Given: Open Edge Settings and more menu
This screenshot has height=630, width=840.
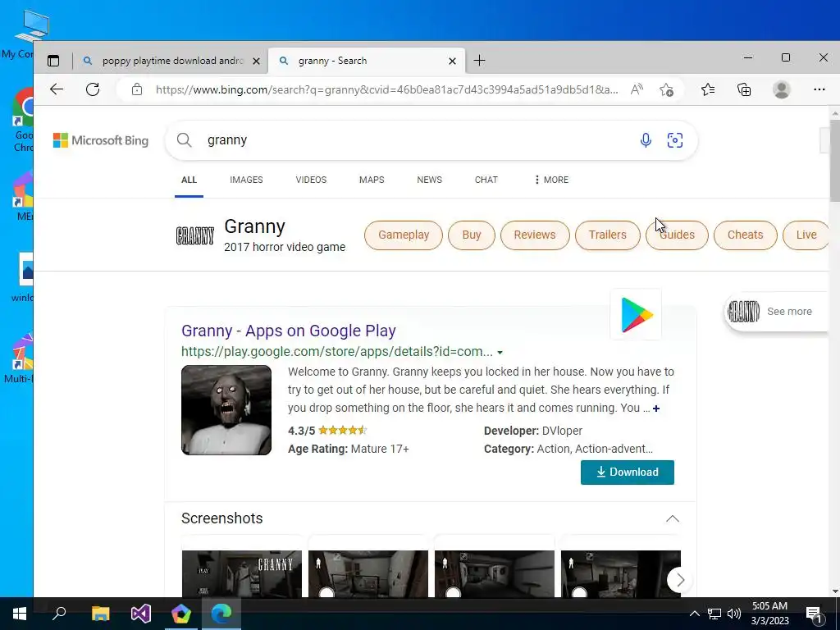Looking at the screenshot, I should pyautogui.click(x=819, y=89).
